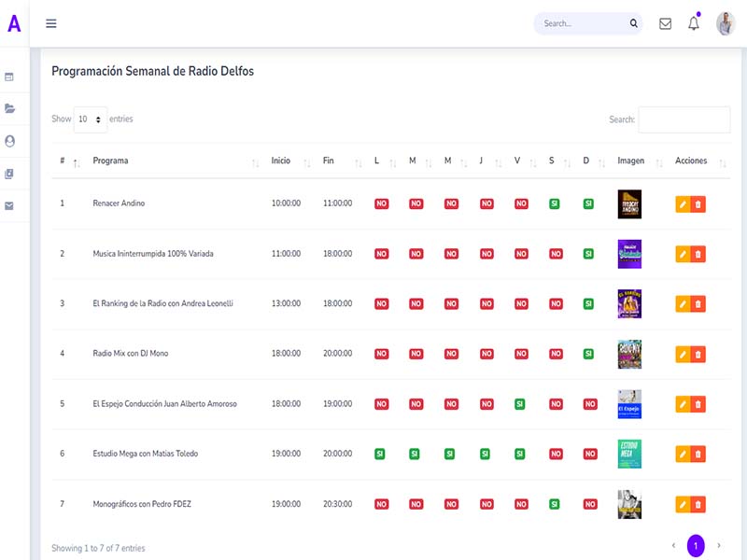747x560 pixels.
Task: Open the folder icon in left sidebar
Action: (x=10, y=108)
